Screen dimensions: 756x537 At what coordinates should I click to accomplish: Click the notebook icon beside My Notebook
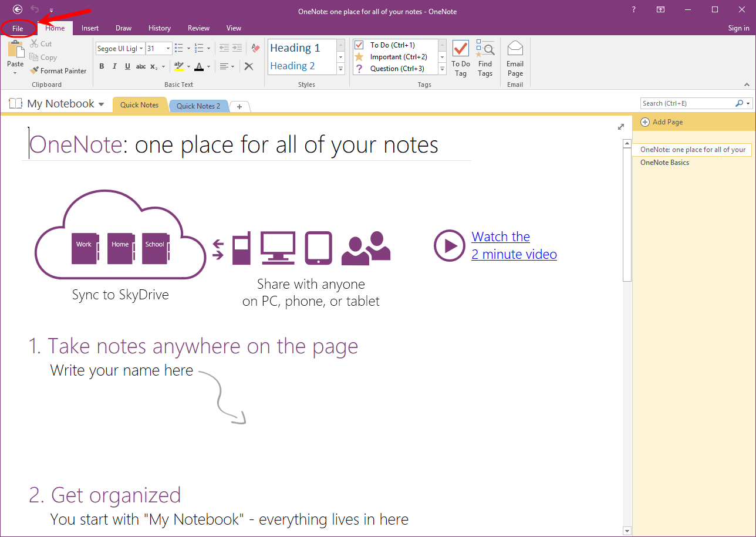coord(15,104)
